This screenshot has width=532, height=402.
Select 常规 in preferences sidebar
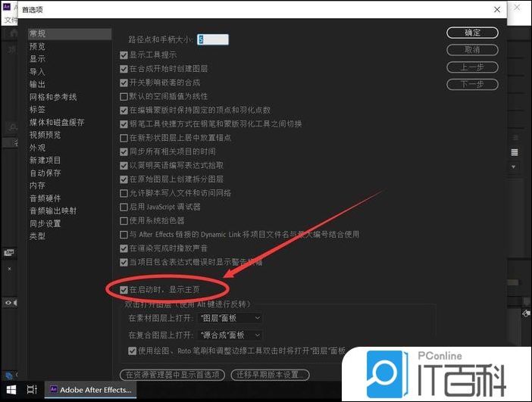click(70, 33)
